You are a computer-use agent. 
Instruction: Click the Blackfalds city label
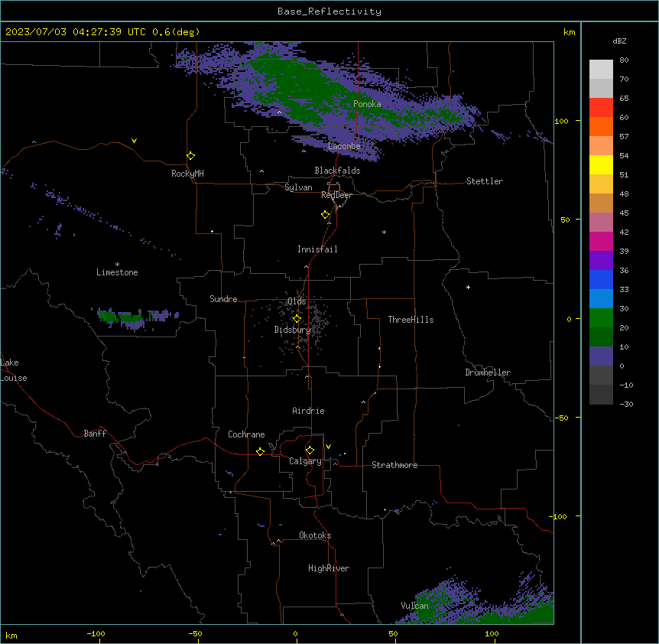pyautogui.click(x=337, y=171)
